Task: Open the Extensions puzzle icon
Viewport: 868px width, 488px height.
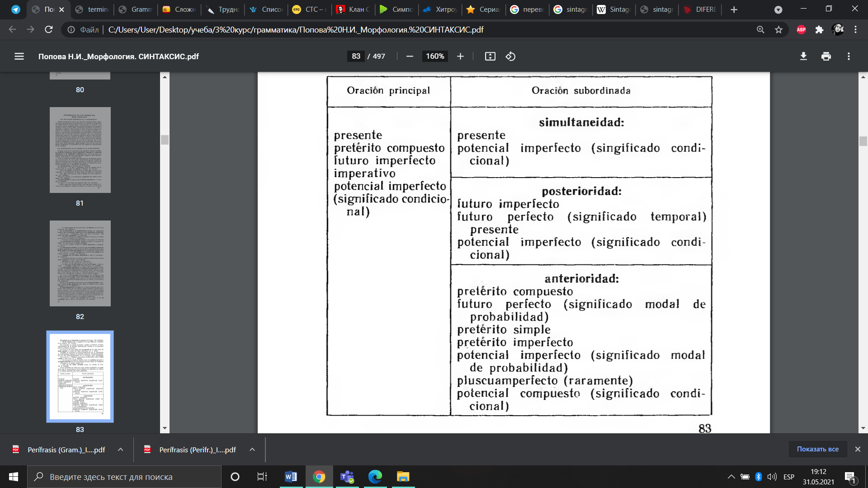Action: point(819,30)
